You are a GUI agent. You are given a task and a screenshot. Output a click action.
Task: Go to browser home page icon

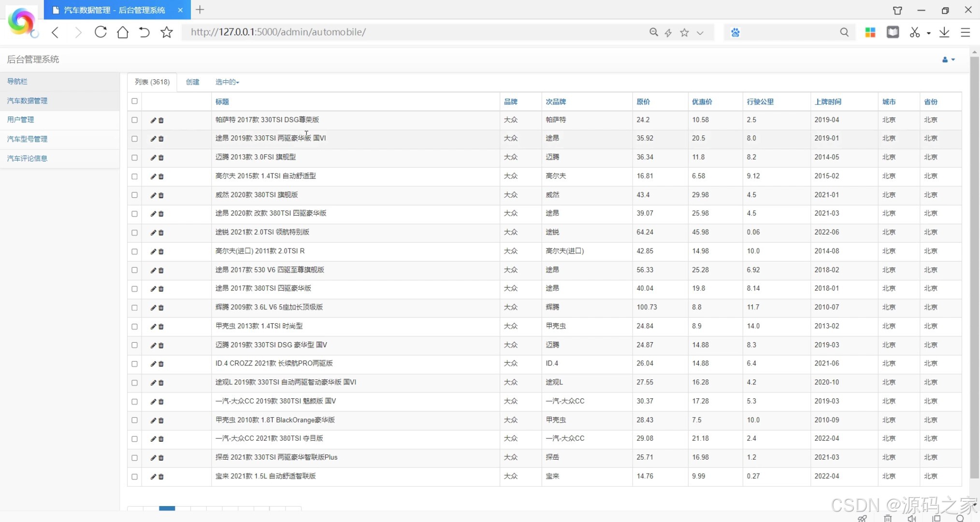(x=123, y=32)
